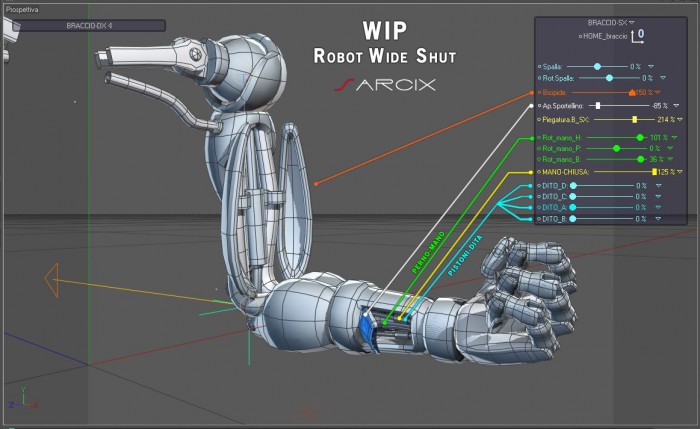Image resolution: width=700 pixels, height=429 pixels.
Task: Click the HOME_braccio axis reset icon
Action: [x=638, y=36]
